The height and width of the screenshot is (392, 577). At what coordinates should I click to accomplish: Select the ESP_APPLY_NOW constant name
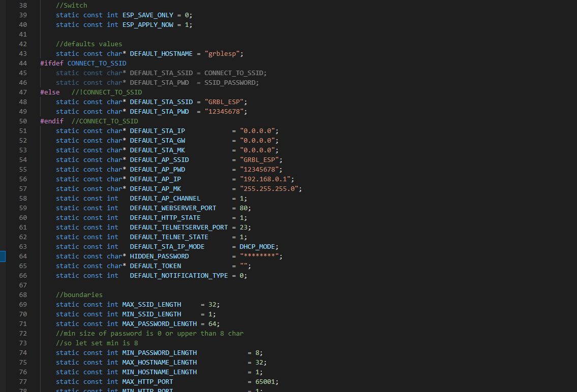(x=147, y=24)
